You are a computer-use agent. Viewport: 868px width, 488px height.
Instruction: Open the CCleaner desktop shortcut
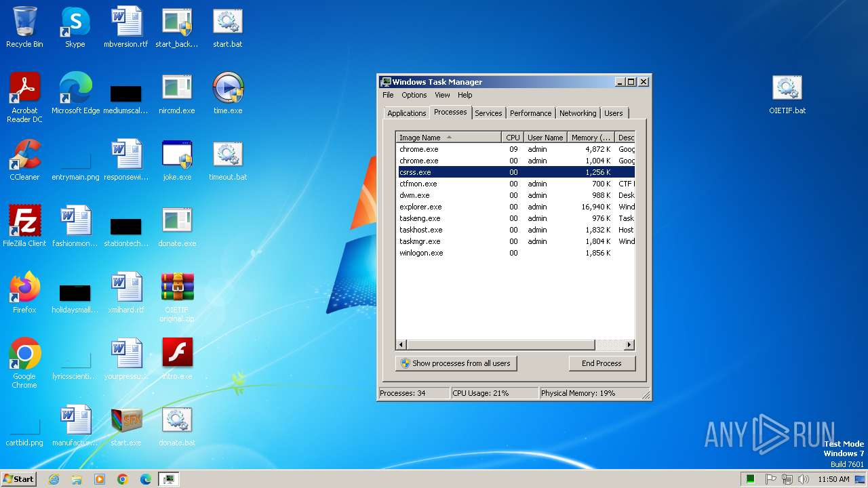[x=24, y=160]
